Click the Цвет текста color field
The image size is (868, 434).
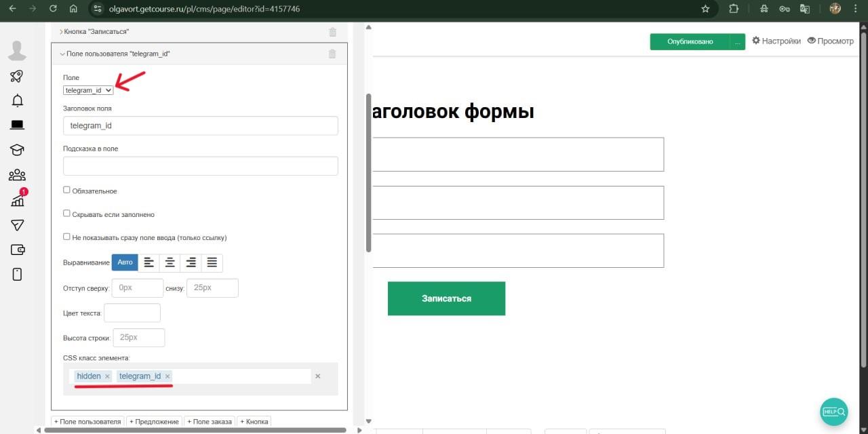point(132,313)
